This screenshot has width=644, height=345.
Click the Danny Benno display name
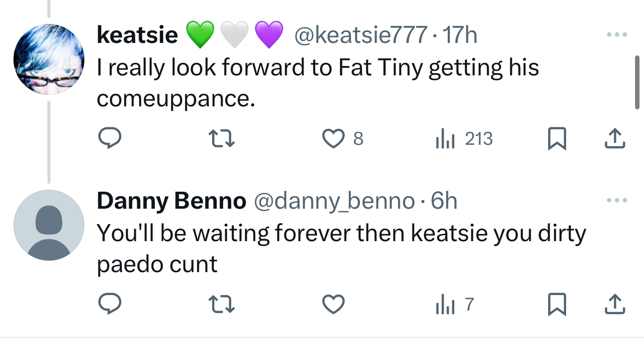[171, 201]
